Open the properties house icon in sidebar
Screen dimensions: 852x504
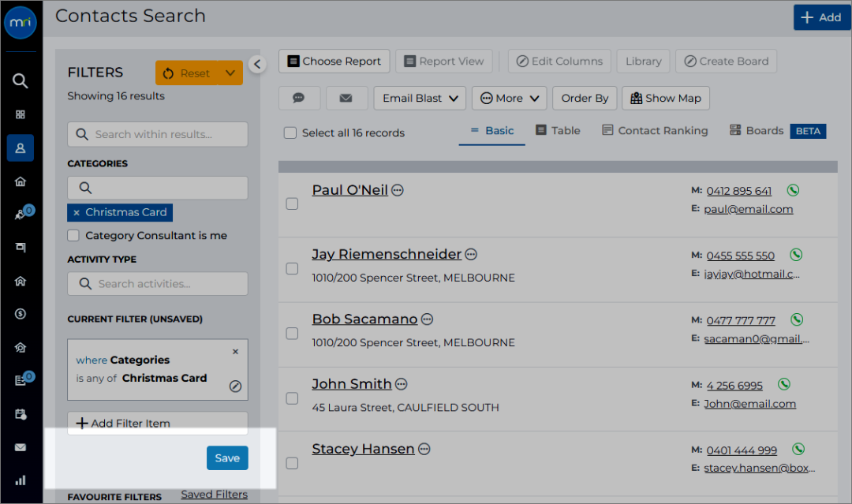click(20, 181)
